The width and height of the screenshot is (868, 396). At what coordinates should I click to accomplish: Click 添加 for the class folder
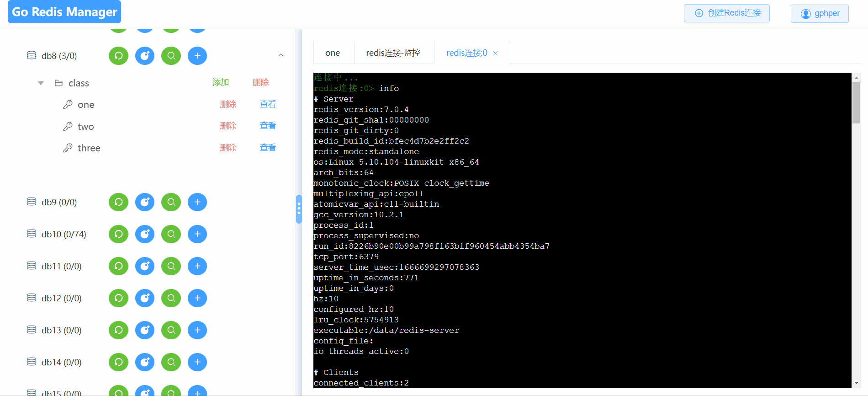[221, 82]
